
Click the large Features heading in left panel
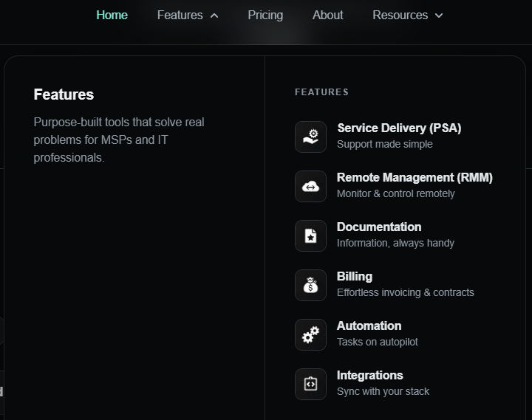click(64, 94)
